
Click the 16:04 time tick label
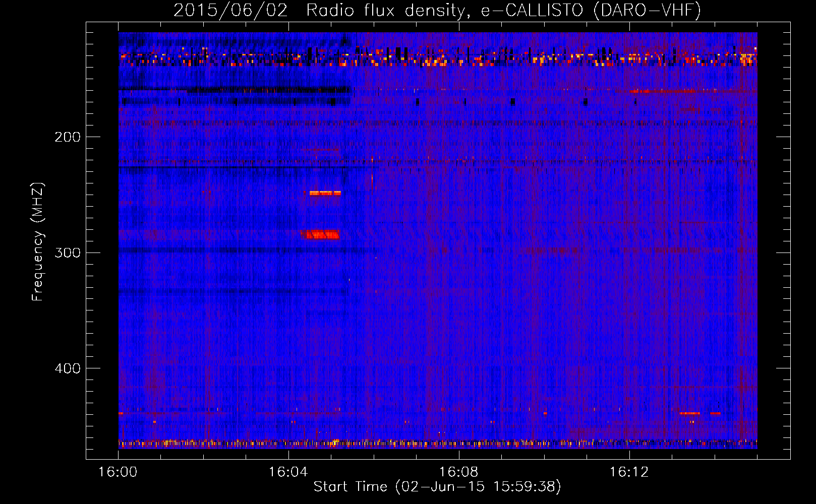click(x=288, y=472)
